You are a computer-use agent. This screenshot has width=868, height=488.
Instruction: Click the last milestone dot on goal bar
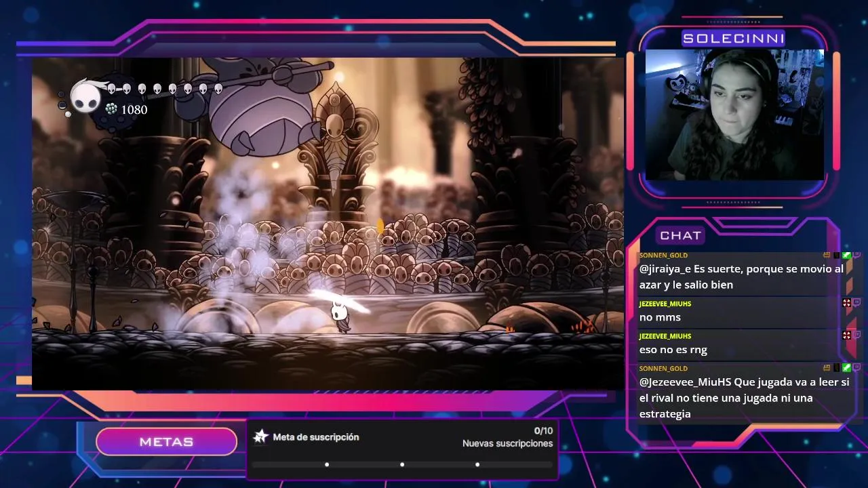(x=477, y=464)
